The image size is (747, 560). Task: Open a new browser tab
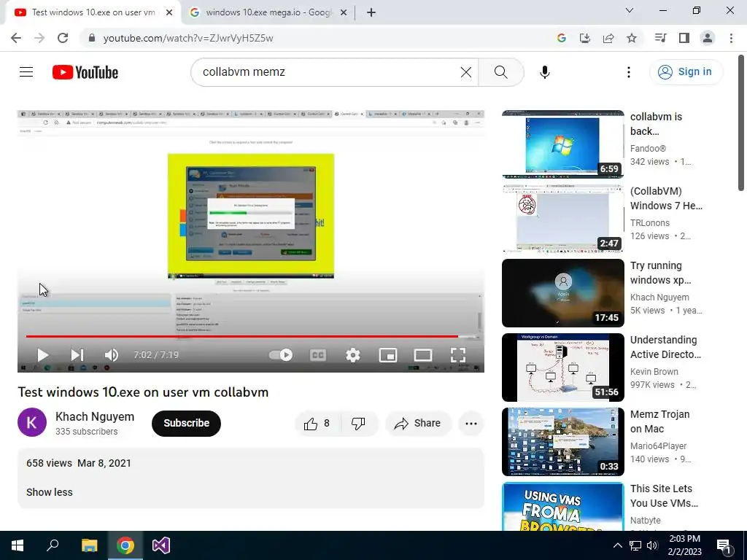(371, 12)
